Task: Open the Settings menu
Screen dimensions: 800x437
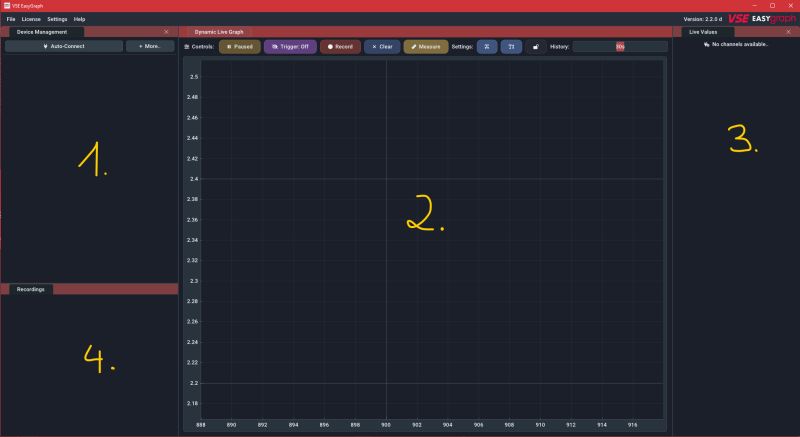Action: (57, 19)
